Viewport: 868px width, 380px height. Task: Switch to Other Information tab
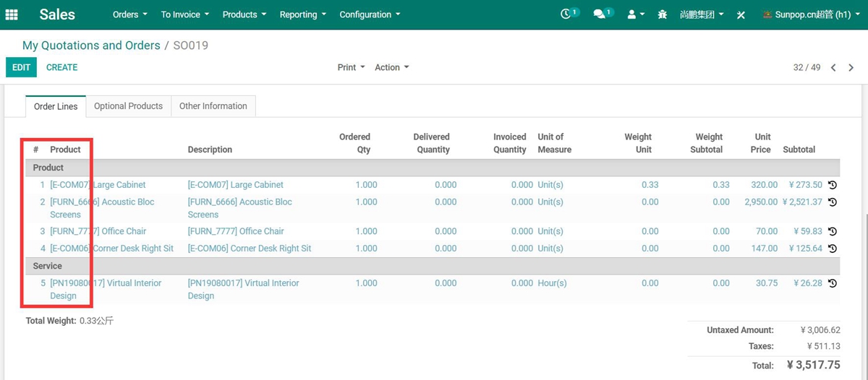point(213,106)
